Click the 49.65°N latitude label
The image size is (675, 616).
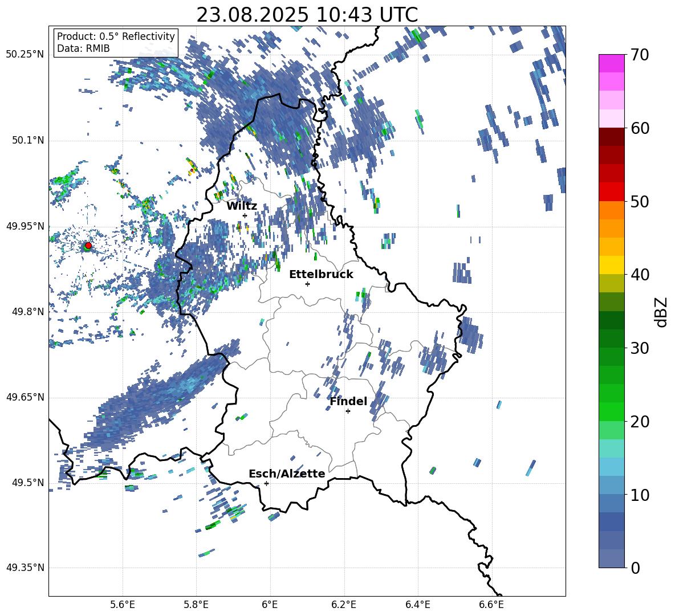(x=25, y=397)
